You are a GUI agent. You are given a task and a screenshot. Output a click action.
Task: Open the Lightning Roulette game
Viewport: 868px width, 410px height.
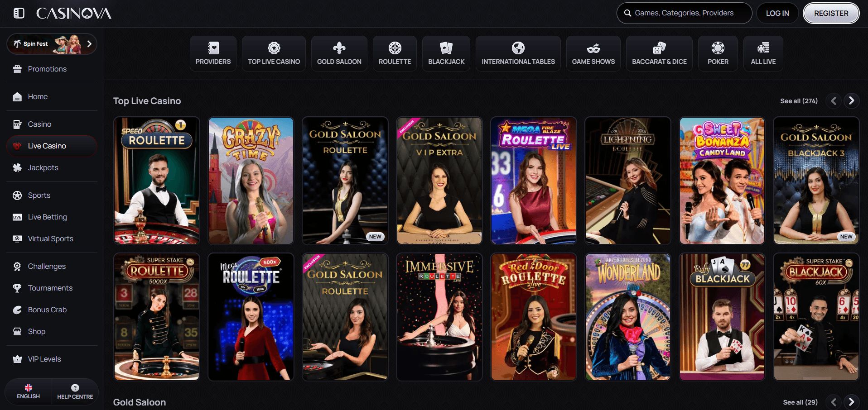(628, 181)
